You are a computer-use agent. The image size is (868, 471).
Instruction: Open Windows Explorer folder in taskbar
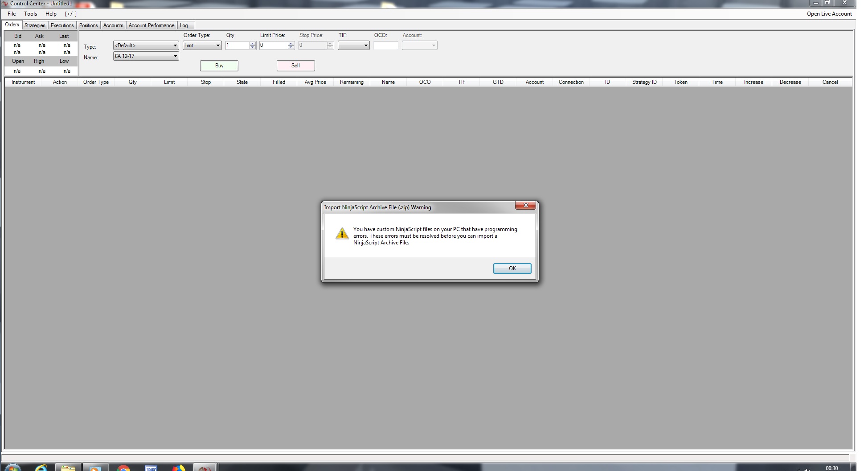pos(68,468)
